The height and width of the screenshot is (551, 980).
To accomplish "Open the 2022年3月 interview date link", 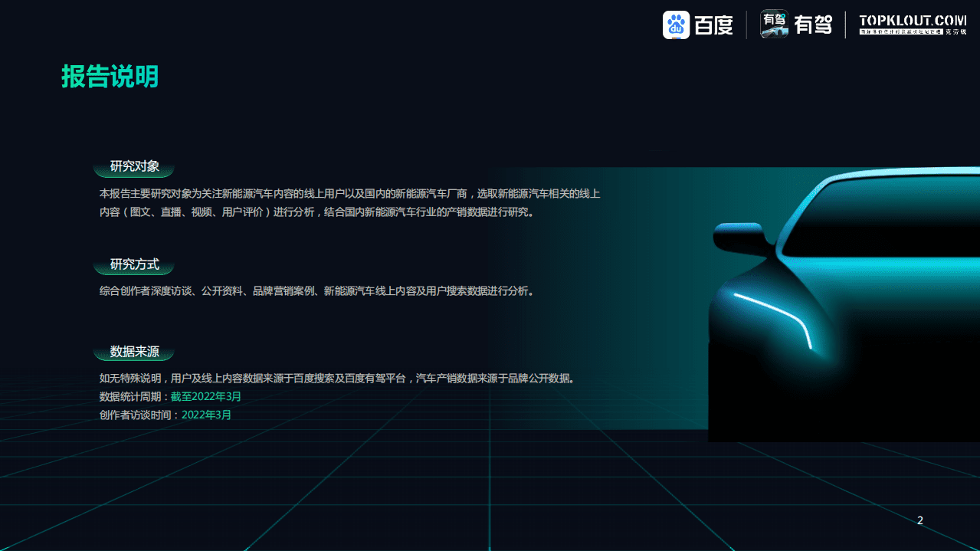I will coord(205,415).
